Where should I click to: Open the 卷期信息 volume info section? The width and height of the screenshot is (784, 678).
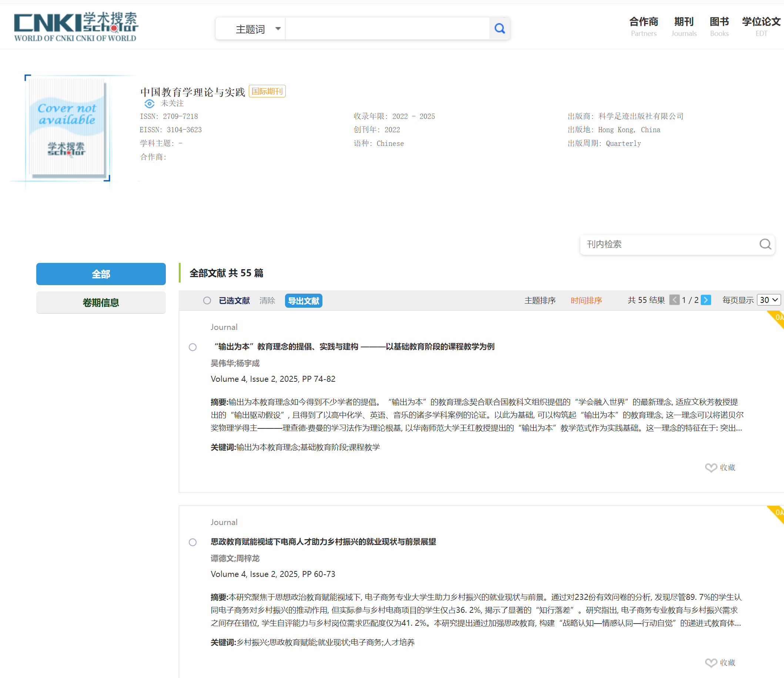pos(101,303)
